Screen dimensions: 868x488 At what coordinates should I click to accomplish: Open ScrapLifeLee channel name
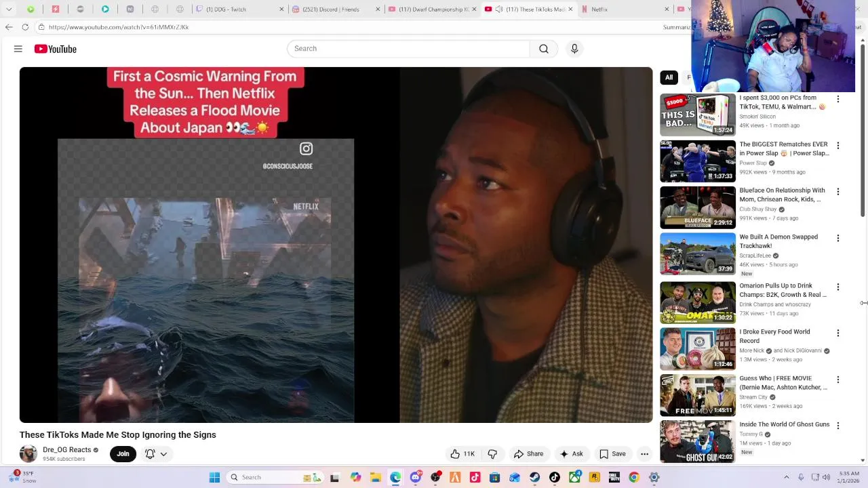tap(755, 256)
